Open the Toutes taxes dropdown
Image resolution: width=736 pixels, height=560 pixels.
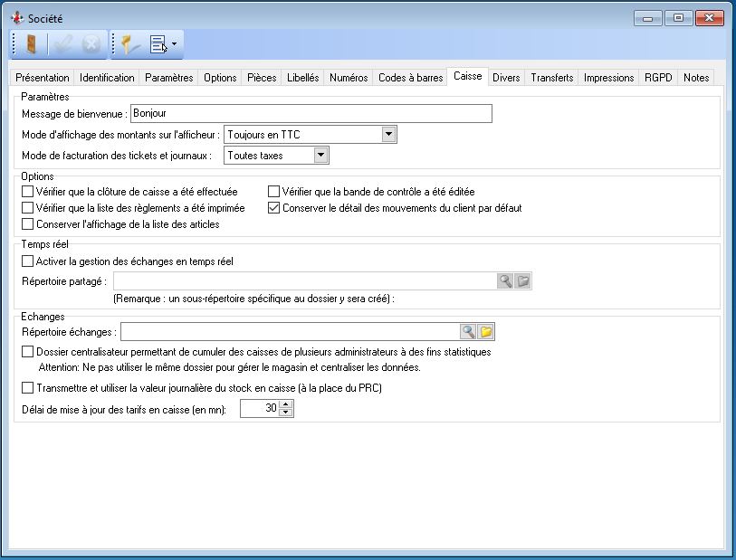coord(320,156)
